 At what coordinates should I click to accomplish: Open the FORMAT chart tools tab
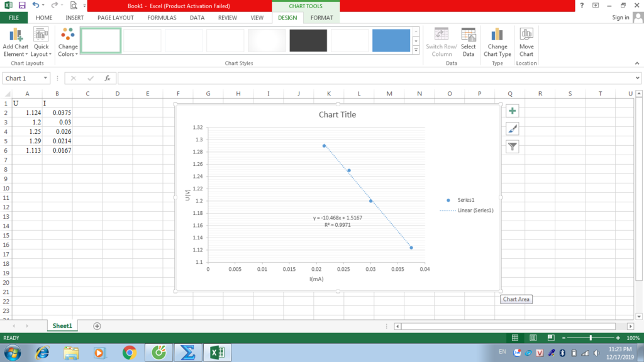click(321, 18)
